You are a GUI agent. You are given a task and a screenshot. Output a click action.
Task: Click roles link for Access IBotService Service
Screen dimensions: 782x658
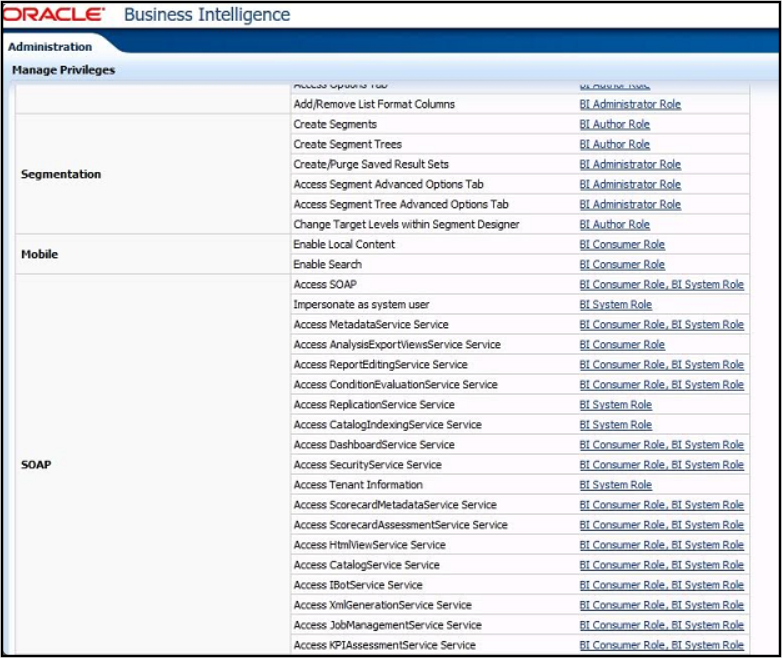point(661,584)
